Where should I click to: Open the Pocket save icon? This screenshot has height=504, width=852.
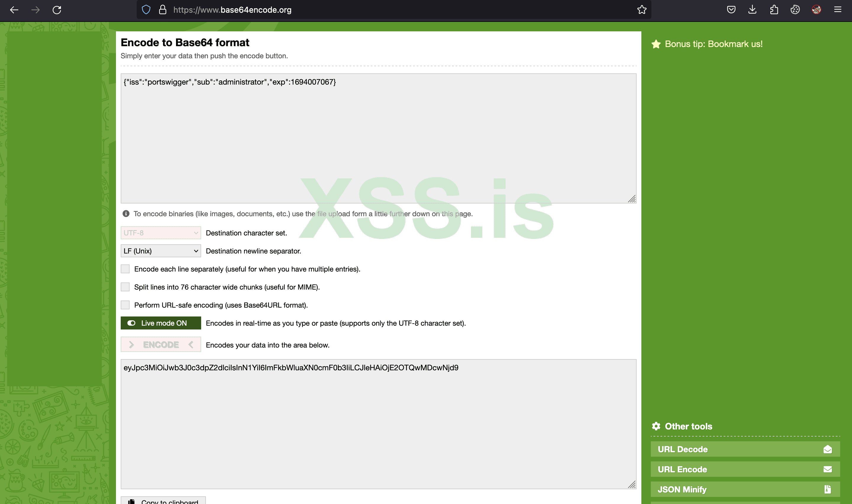(x=731, y=10)
